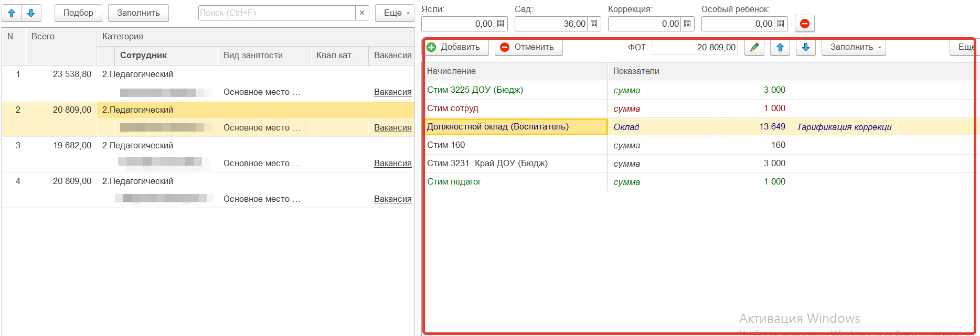Move accrual up with blue arrow near ФОТ
The height and width of the screenshot is (336, 980).
click(x=780, y=47)
